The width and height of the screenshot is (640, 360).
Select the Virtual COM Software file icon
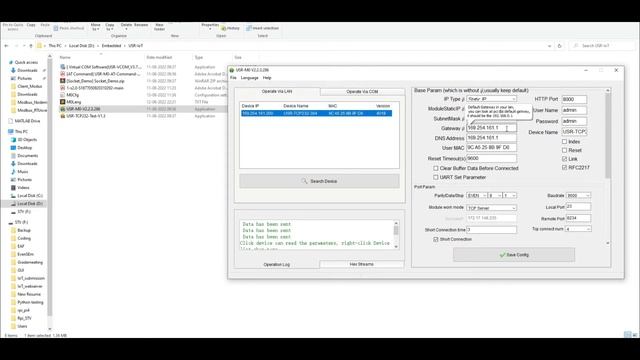62,67
